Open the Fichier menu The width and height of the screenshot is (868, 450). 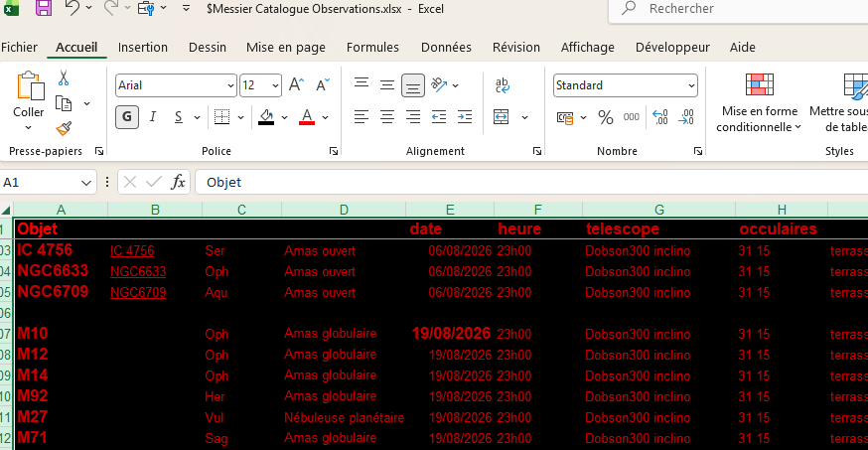[20, 48]
